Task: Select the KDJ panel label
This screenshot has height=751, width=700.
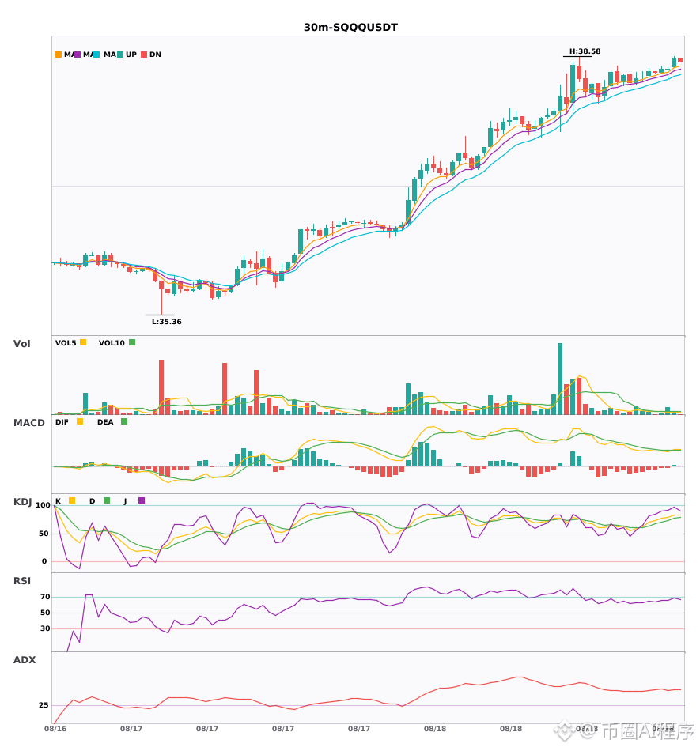Action: tap(22, 502)
